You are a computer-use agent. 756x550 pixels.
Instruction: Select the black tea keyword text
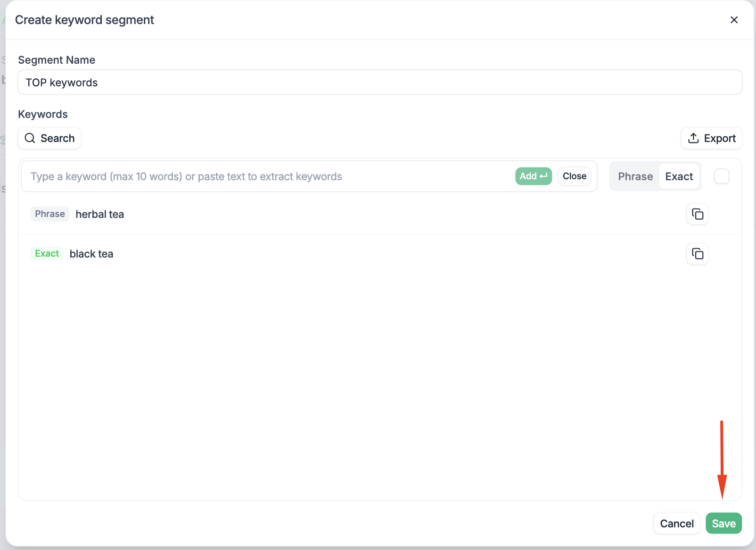pyautogui.click(x=91, y=254)
